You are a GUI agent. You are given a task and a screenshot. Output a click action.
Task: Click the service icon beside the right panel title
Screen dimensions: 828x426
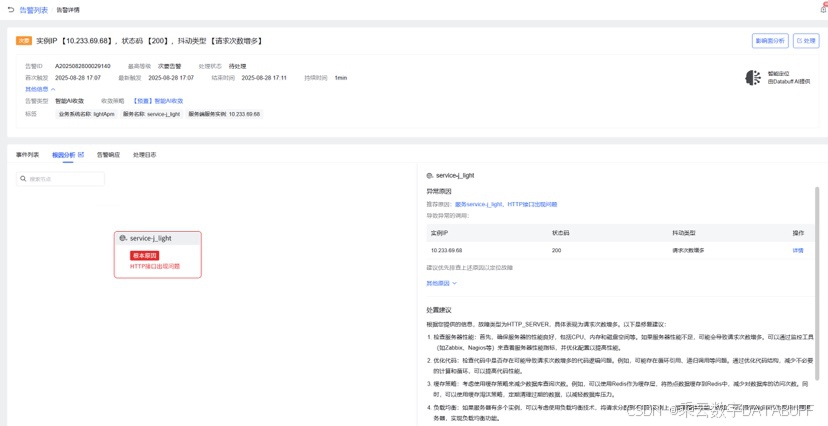(430, 175)
